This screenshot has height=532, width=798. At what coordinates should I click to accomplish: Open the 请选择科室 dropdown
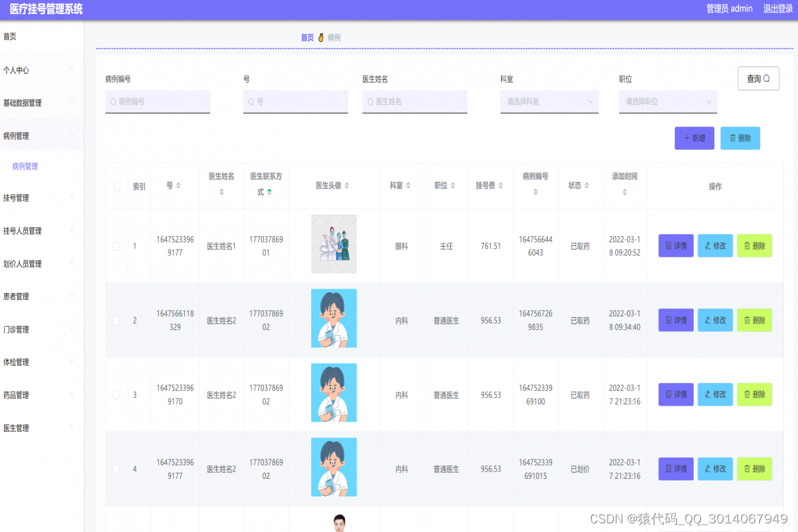[x=549, y=102]
